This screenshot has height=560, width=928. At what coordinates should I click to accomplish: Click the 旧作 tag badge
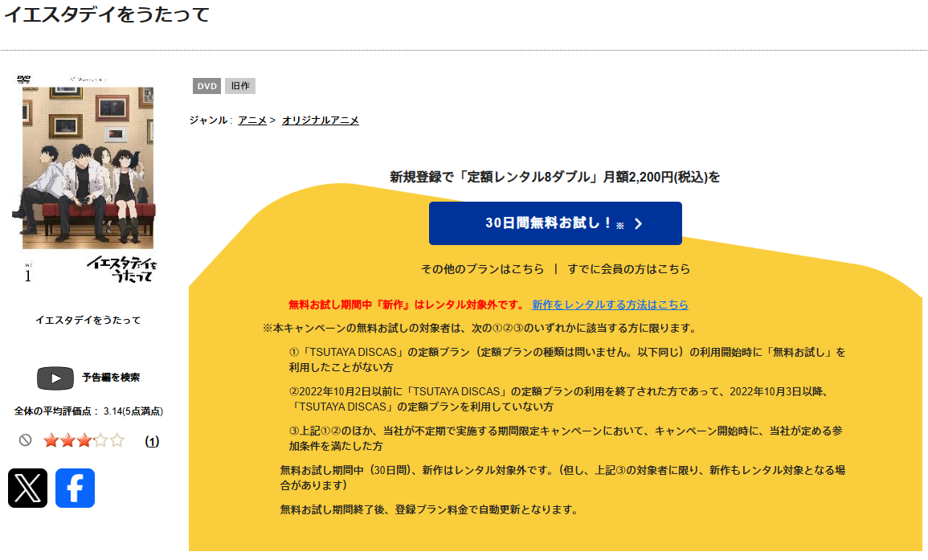point(239,86)
